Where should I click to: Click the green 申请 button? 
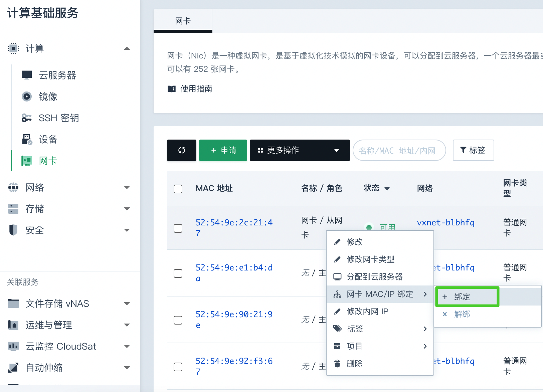point(223,150)
